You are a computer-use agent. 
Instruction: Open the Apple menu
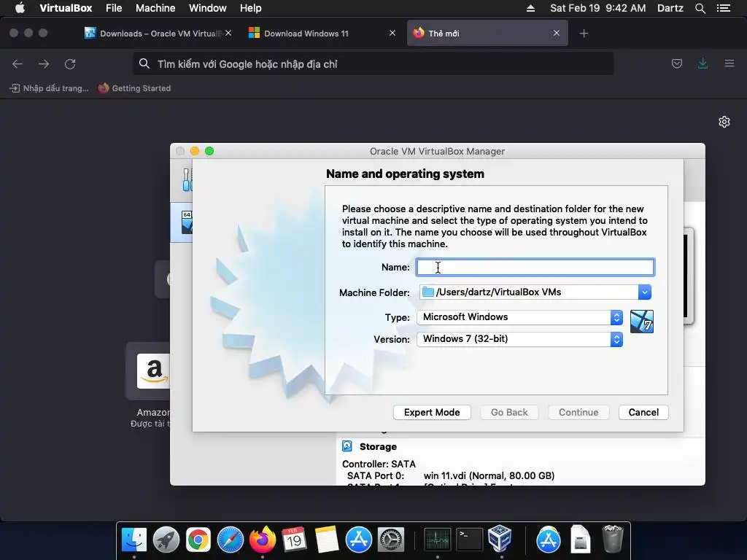coord(20,8)
